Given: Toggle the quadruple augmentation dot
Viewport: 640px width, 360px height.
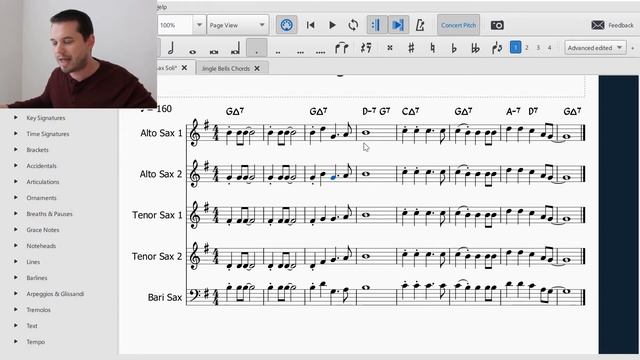Looking at the screenshot, I should 321,51.
